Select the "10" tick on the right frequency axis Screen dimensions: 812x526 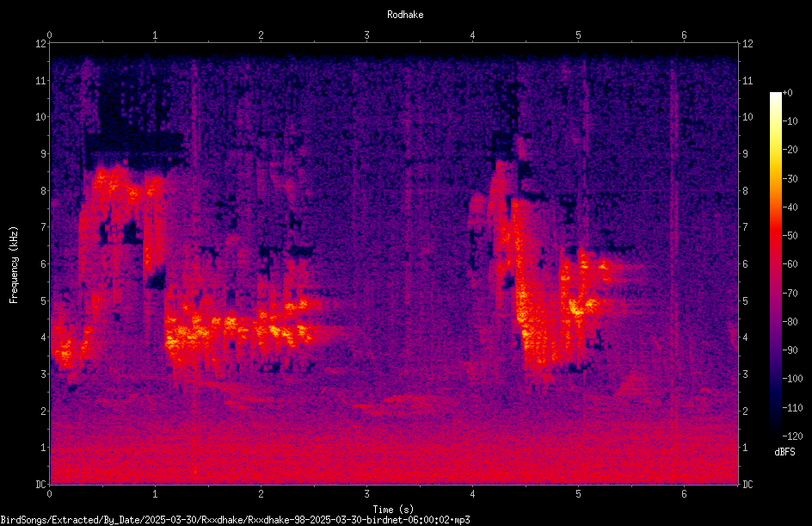tap(747, 117)
